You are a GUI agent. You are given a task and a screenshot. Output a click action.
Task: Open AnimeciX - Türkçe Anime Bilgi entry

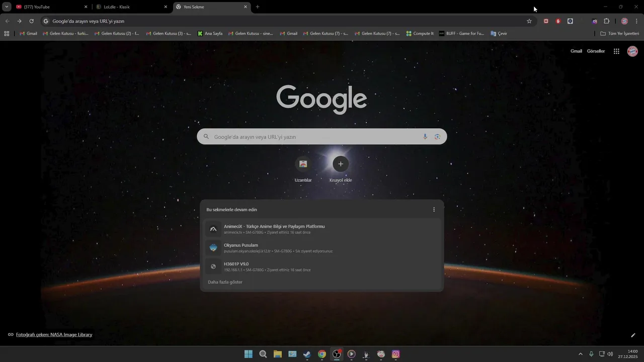tap(322, 229)
